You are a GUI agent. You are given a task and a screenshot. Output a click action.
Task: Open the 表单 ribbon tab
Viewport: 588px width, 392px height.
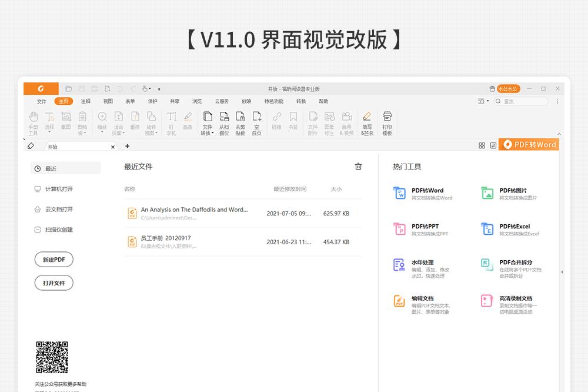coord(130,101)
